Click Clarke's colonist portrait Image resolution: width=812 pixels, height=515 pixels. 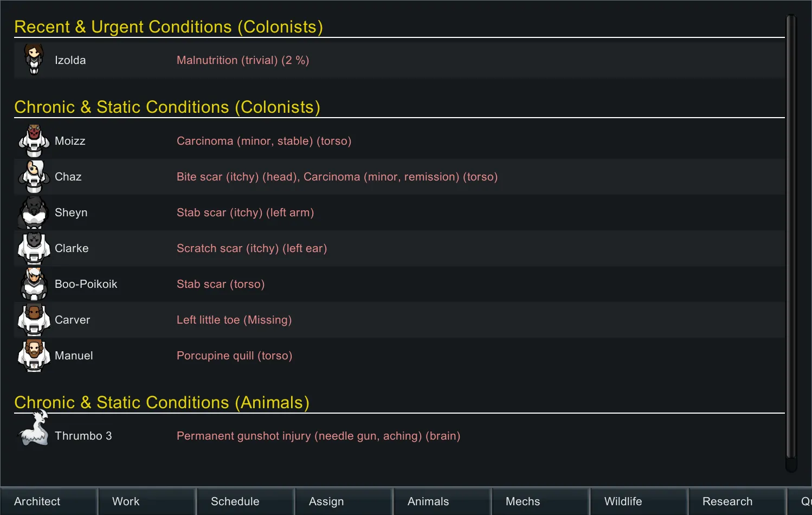tap(34, 248)
